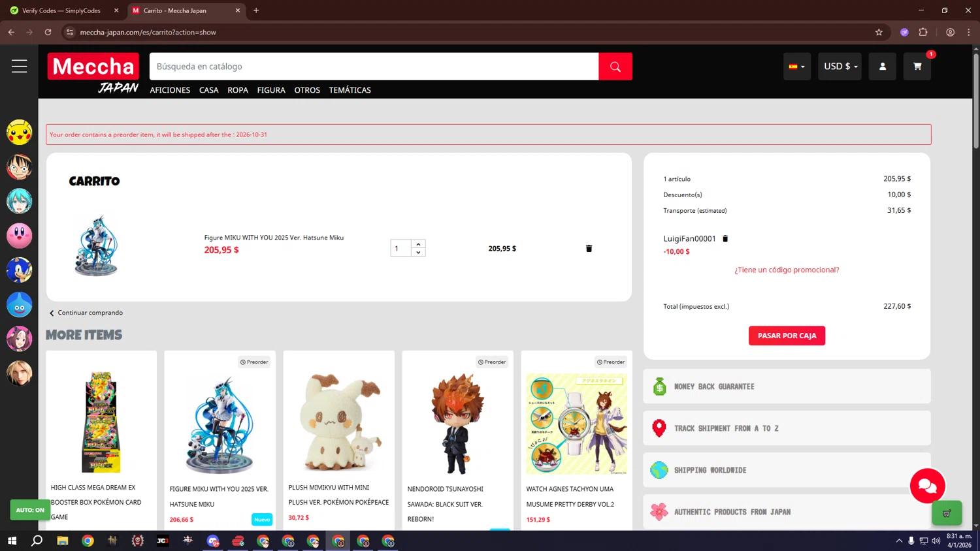Screen dimensions: 980x551
Task: Open Figure Miku With You thumbnail in More Items
Action: [220, 424]
